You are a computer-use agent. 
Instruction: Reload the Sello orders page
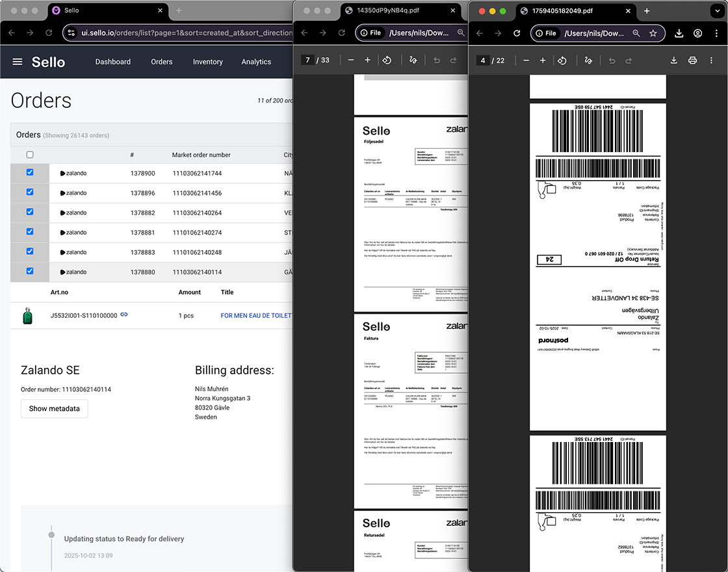(49, 32)
